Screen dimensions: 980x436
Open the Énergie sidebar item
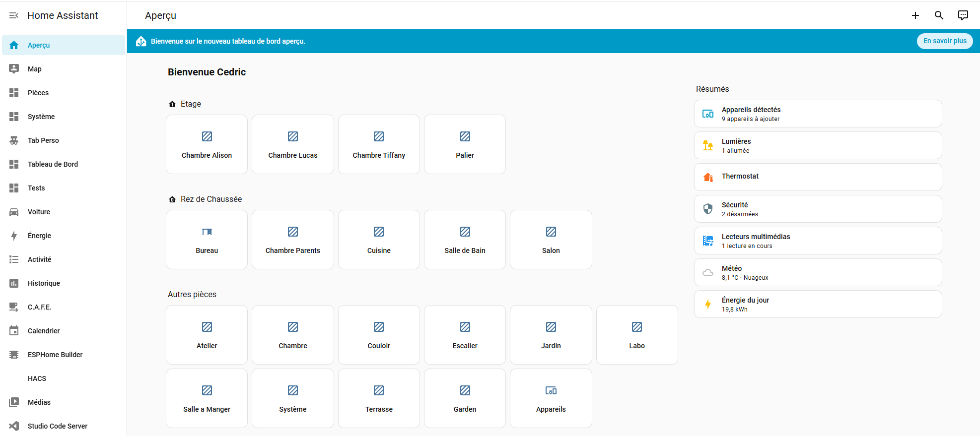(x=39, y=236)
